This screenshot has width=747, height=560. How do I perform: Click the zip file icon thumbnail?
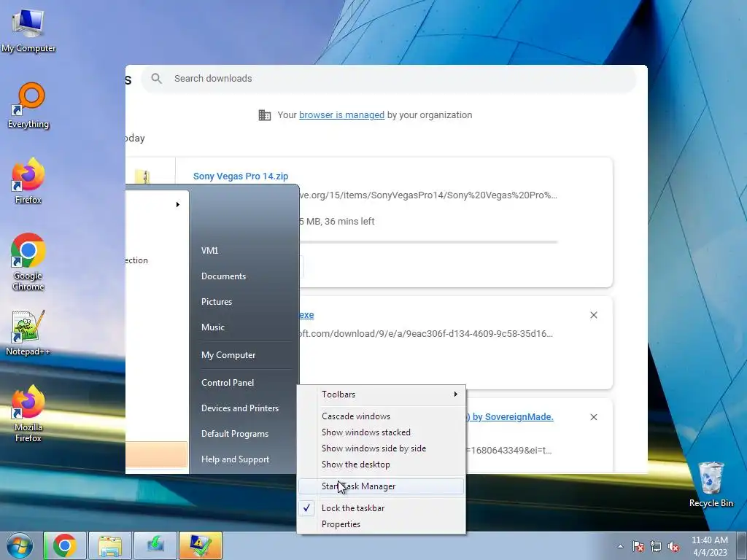(x=142, y=176)
